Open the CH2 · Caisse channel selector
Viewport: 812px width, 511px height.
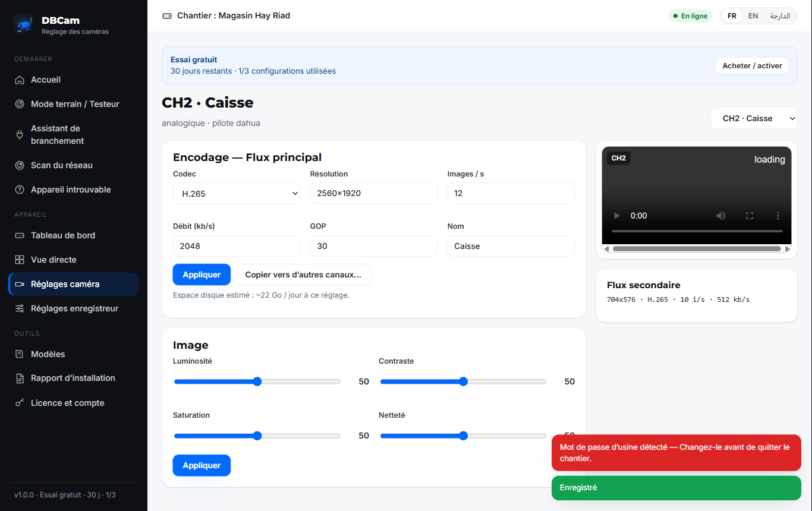click(754, 118)
